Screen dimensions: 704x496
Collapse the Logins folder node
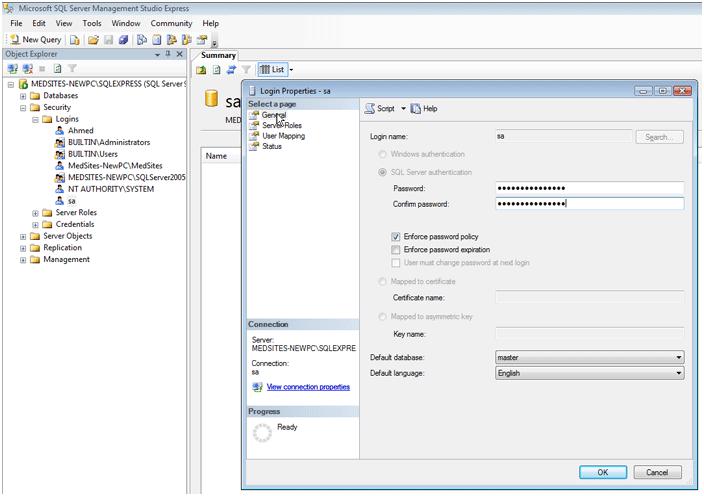35,120
